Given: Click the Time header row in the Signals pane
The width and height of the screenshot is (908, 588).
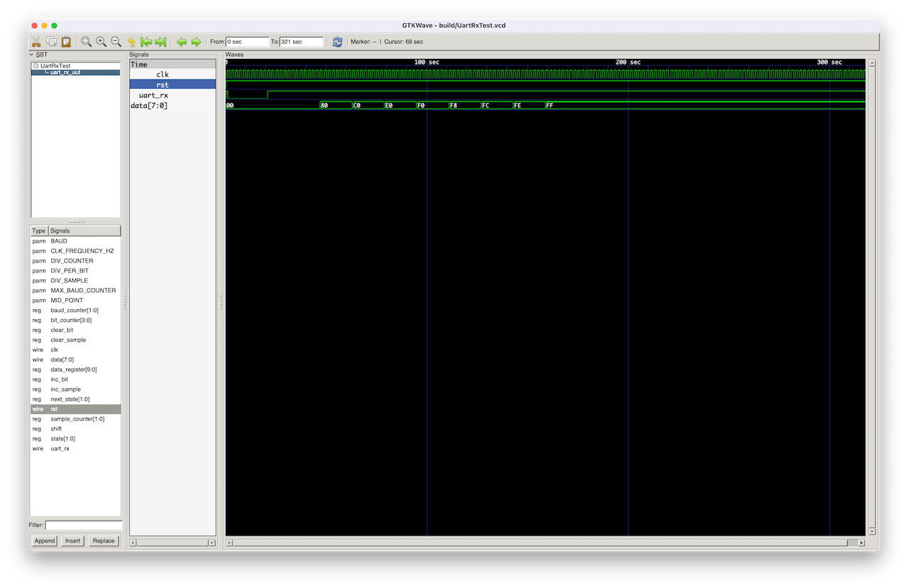Looking at the screenshot, I should 172,64.
